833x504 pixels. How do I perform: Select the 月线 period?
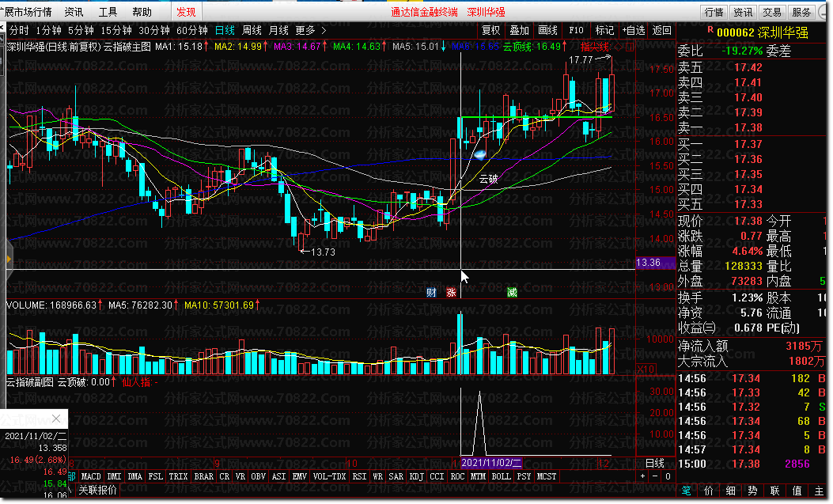[278, 31]
